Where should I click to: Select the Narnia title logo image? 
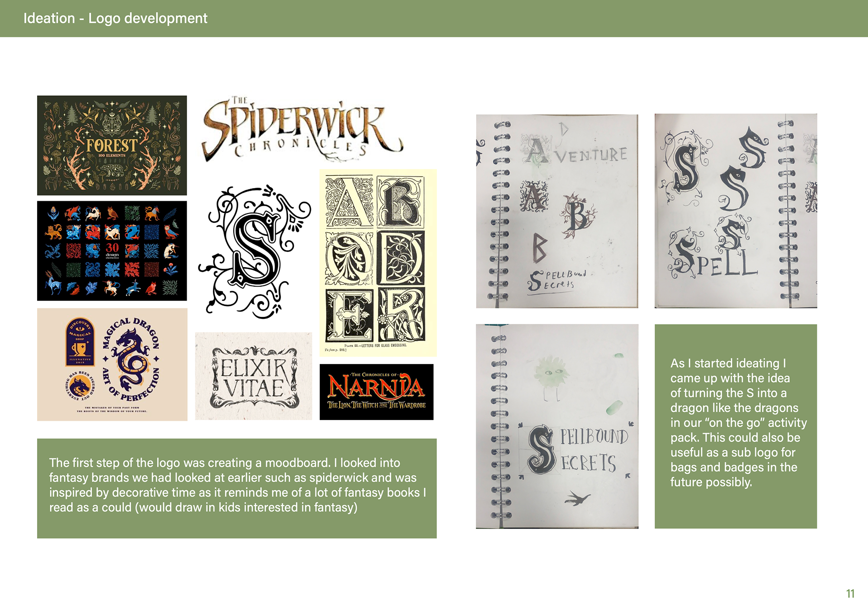tap(377, 392)
